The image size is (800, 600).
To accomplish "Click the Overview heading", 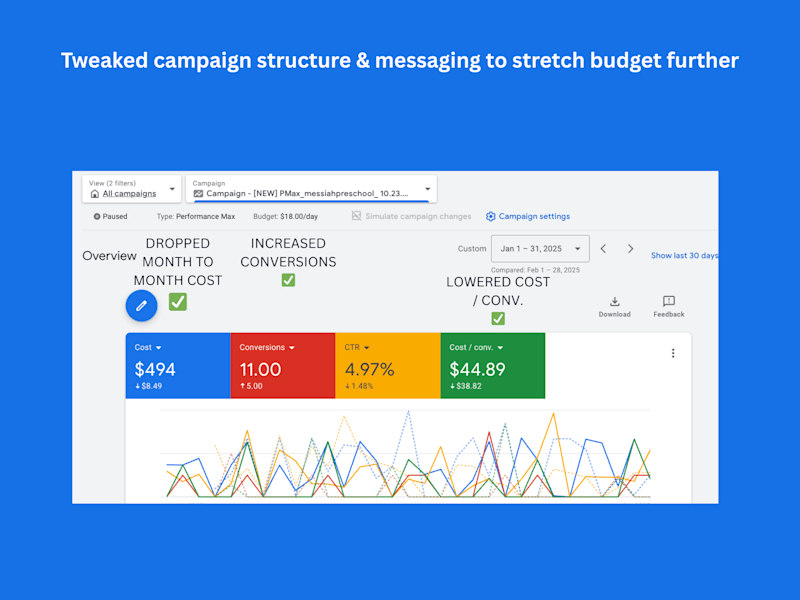I will [110, 256].
